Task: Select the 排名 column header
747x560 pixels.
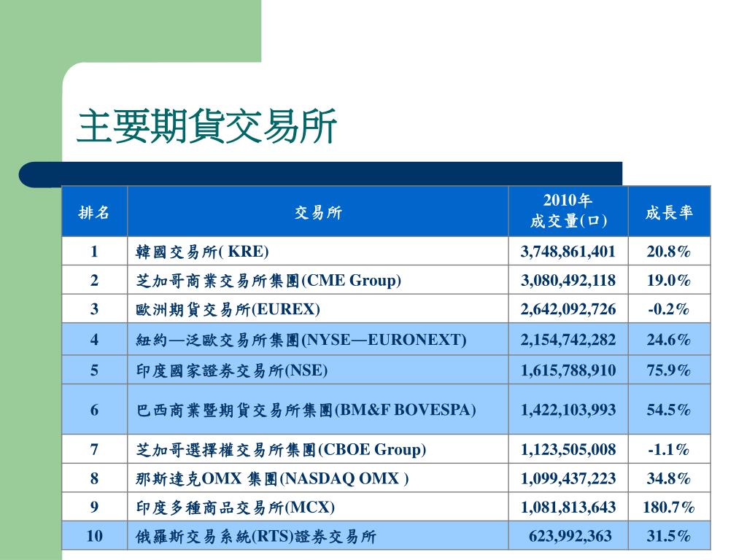Action: 94,212
